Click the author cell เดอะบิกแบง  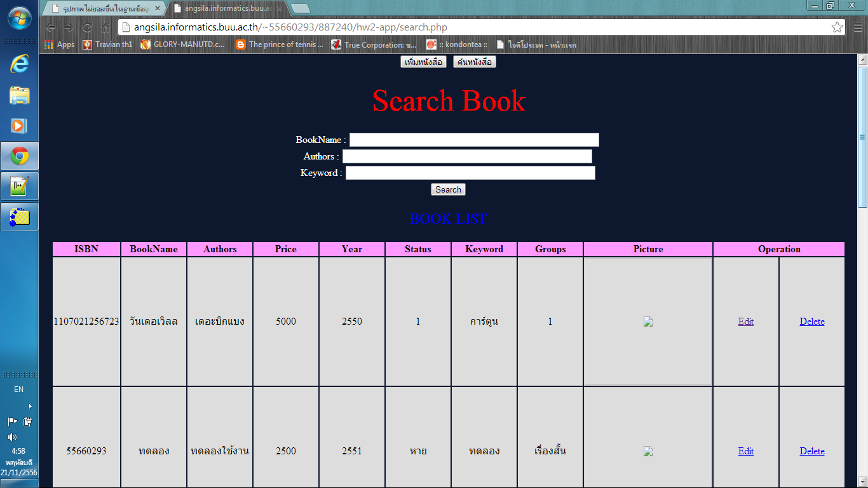[220, 322]
